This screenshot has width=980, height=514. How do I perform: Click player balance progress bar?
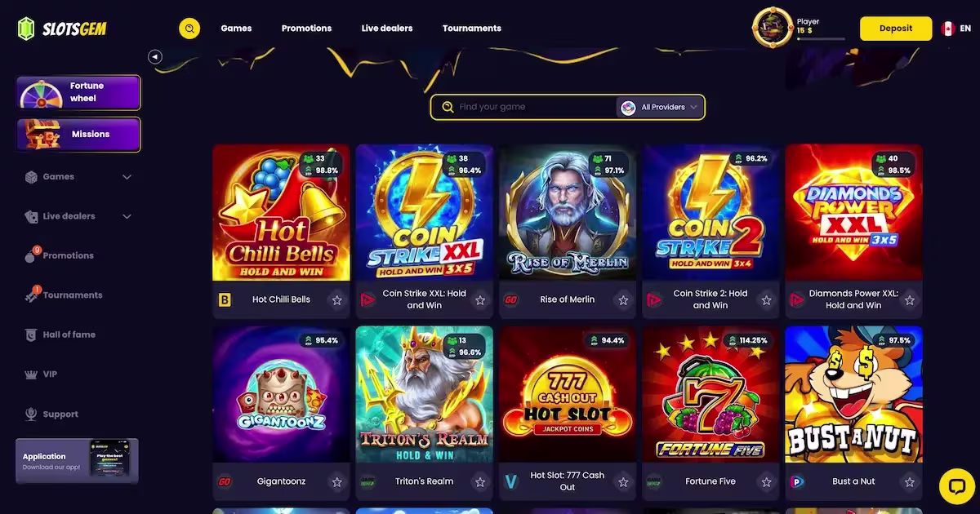tap(821, 38)
